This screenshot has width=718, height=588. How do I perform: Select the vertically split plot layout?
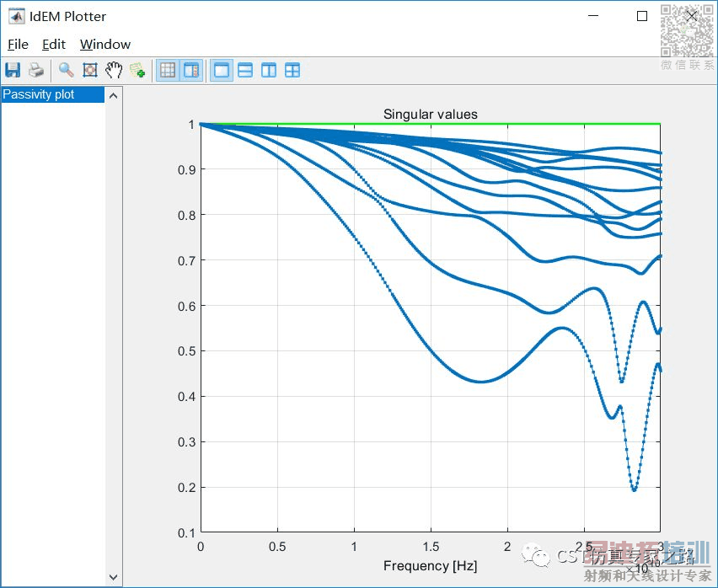(x=269, y=71)
